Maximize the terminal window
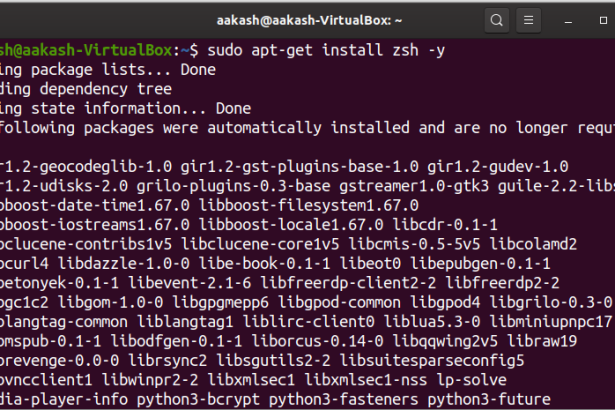 [x=604, y=19]
